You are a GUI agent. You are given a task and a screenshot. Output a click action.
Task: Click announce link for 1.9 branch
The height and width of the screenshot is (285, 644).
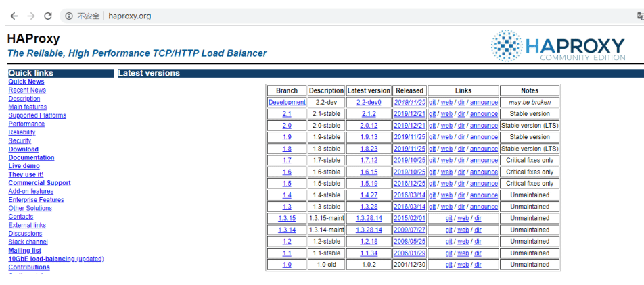point(484,137)
